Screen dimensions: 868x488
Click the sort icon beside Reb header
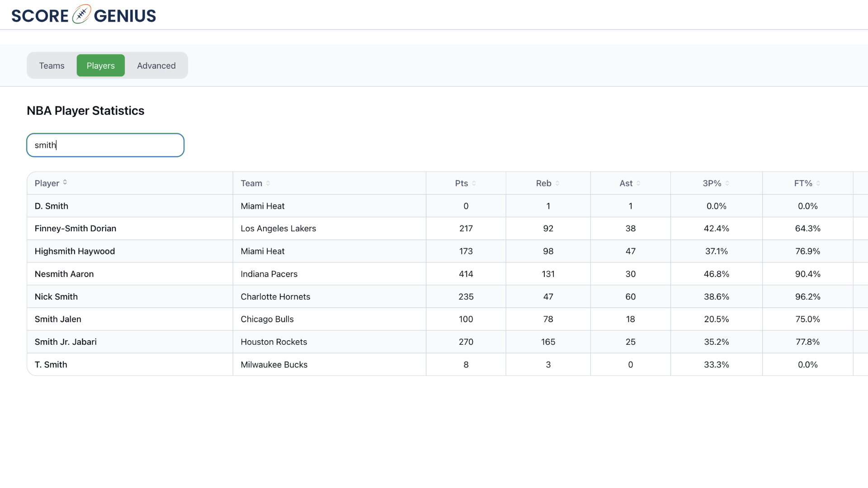coord(557,183)
